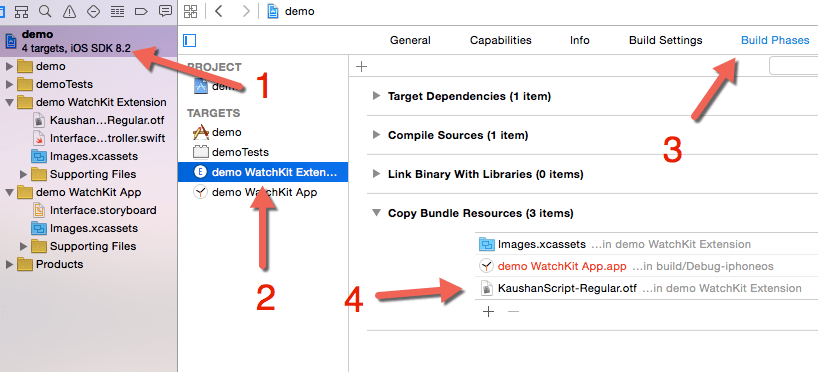818x372 pixels.
Task: Switch to the Build Settings tab
Action: 665,40
